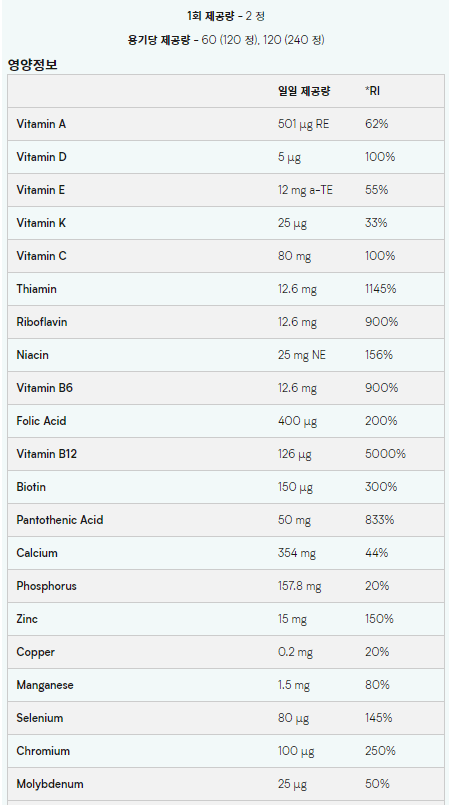Screen dimensions: 449x805
Task: Select the Folic Acid 400 µg amount
Action: tap(298, 421)
